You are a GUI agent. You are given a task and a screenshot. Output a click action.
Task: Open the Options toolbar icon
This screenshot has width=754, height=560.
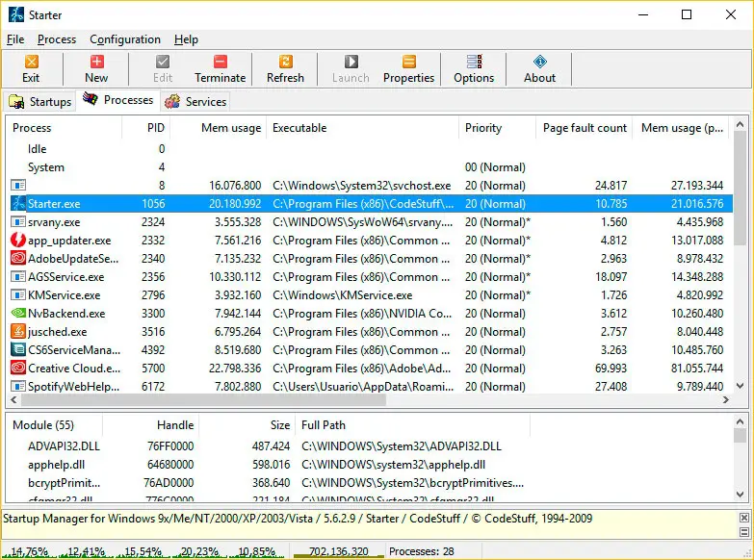tap(474, 68)
